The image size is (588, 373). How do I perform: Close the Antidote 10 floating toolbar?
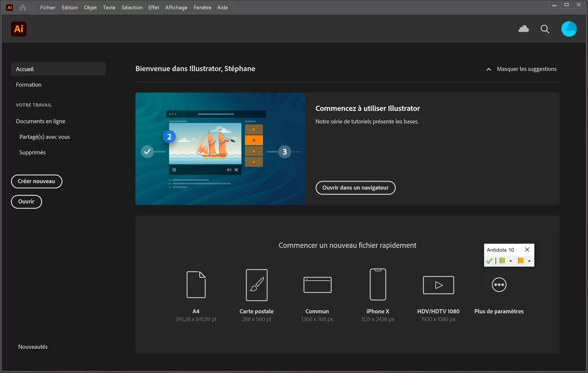point(527,250)
